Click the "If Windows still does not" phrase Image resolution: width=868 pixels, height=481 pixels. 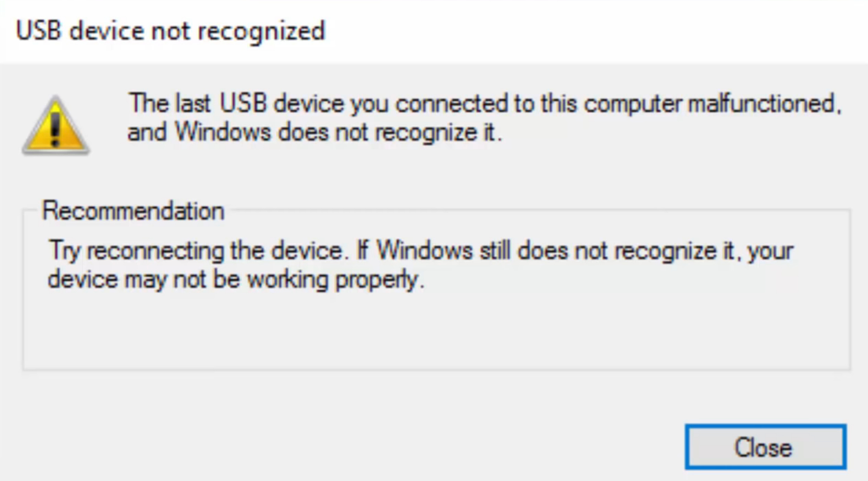482,250
